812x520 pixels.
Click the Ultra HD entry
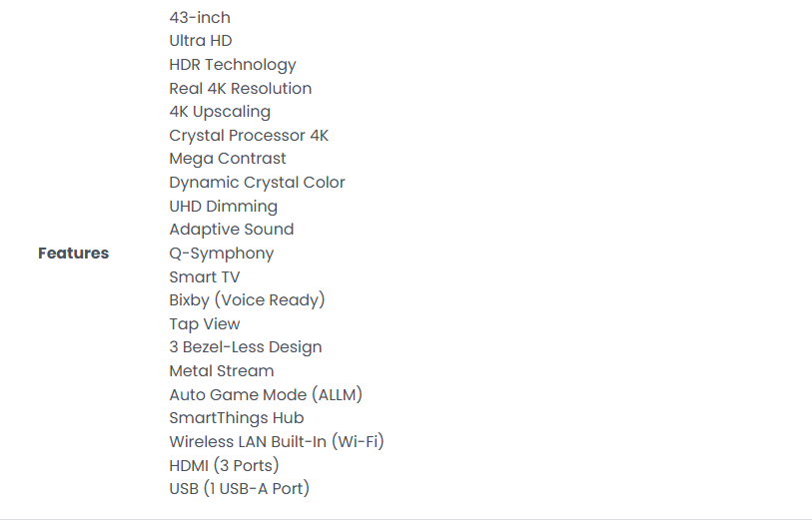click(201, 41)
